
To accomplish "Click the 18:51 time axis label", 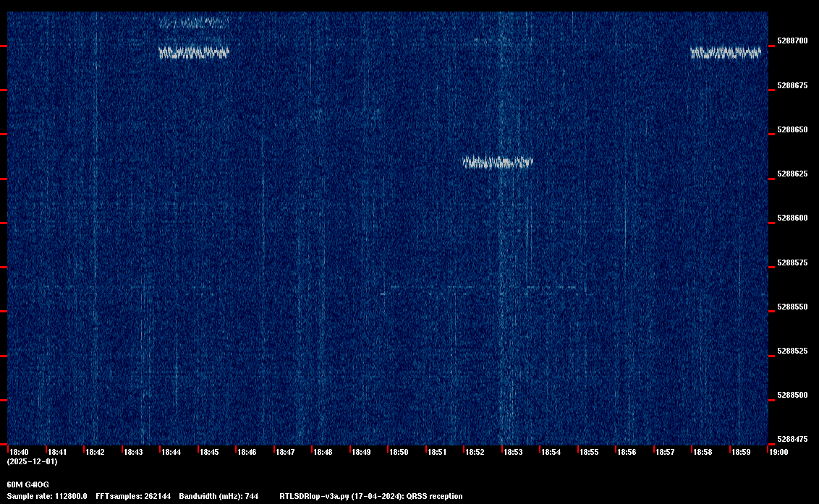I will pos(437,452).
